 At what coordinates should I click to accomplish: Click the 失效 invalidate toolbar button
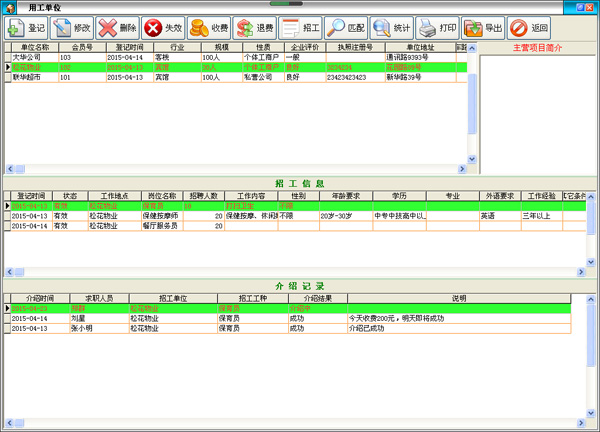pos(163,28)
